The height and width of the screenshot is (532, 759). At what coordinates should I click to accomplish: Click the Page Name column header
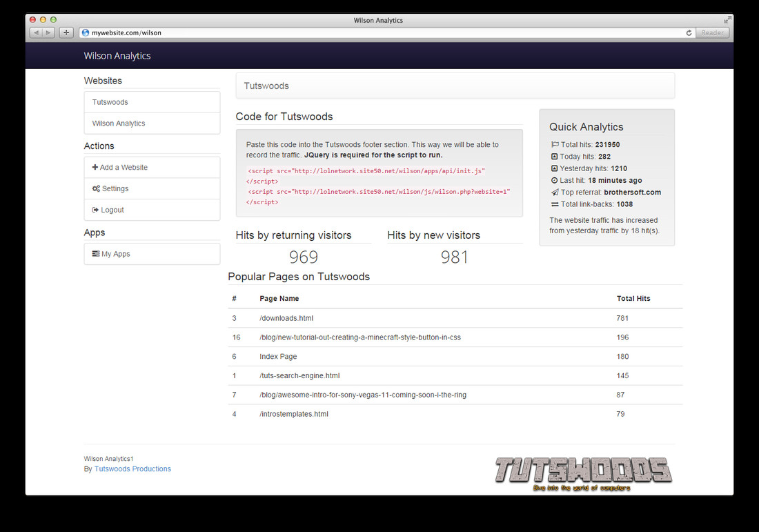279,298
